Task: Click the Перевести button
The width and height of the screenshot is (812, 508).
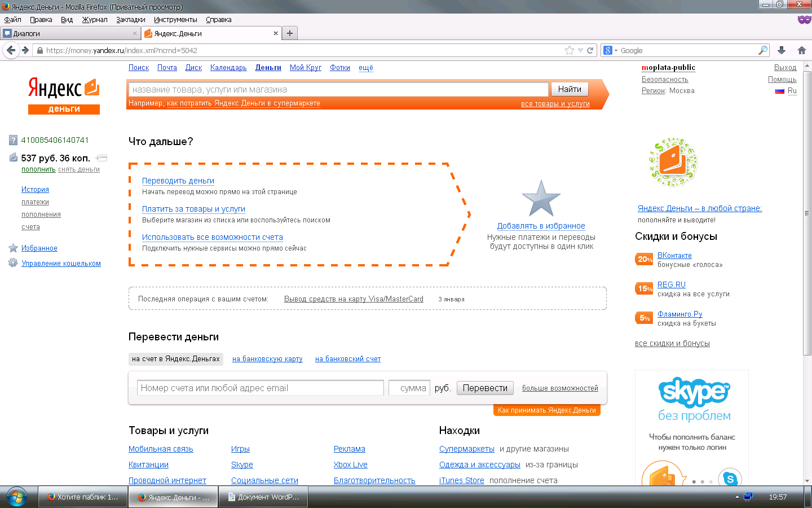Action: 485,388
